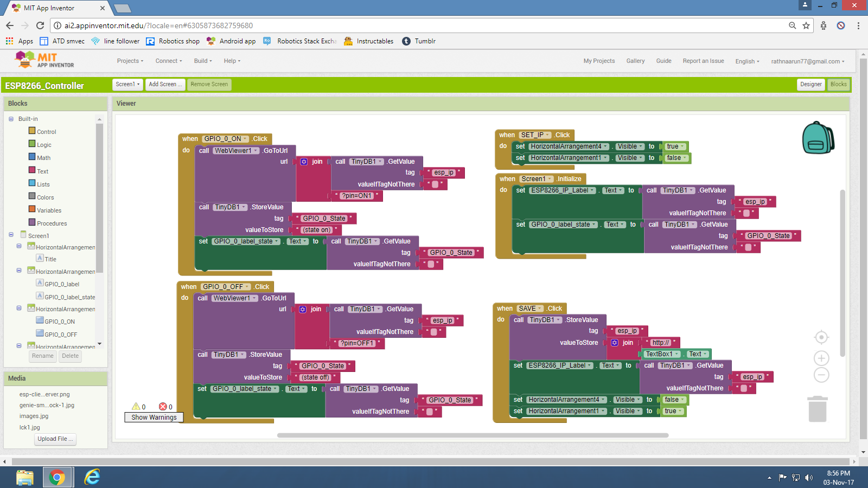Open the Projects menu

130,61
